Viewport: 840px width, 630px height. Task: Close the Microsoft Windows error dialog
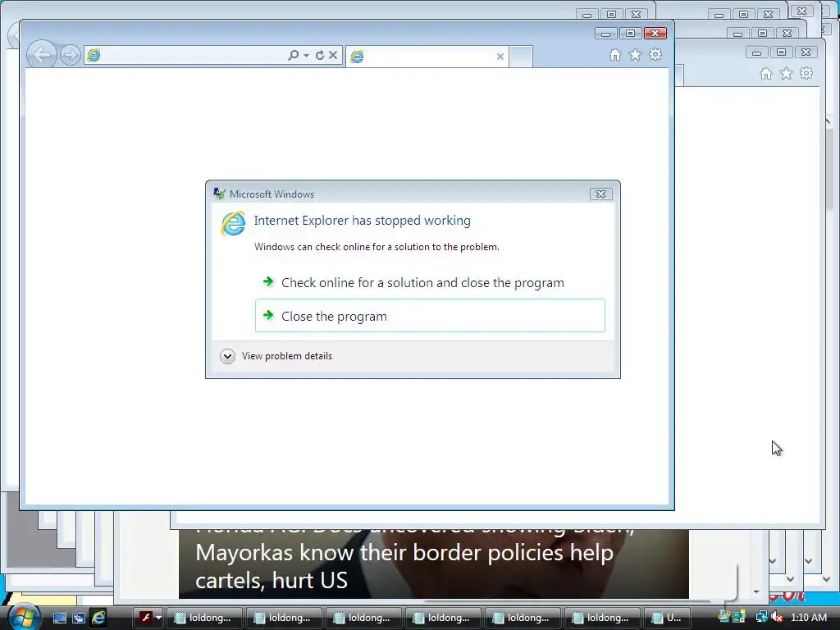(600, 194)
